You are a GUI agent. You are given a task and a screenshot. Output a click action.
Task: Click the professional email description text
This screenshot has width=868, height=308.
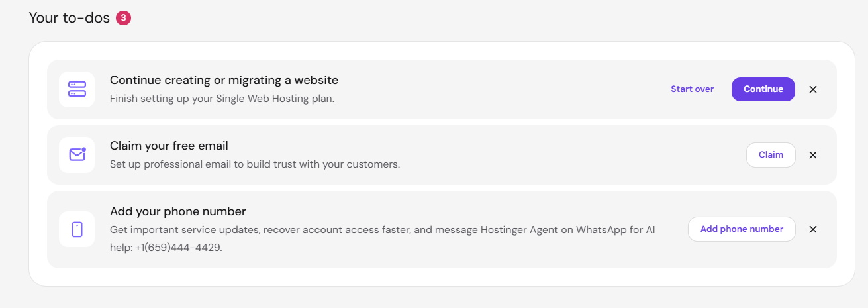(x=255, y=164)
